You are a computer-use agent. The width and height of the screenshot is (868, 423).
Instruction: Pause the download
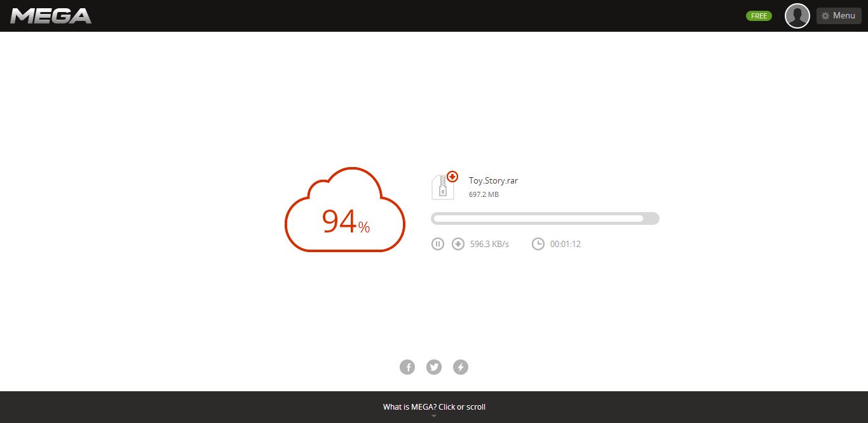(x=437, y=244)
